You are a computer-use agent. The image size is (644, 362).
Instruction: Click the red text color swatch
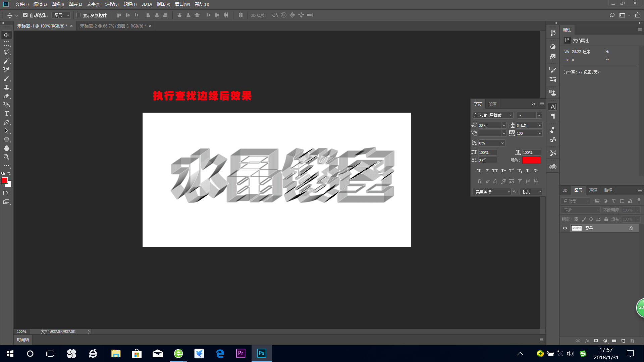point(531,160)
